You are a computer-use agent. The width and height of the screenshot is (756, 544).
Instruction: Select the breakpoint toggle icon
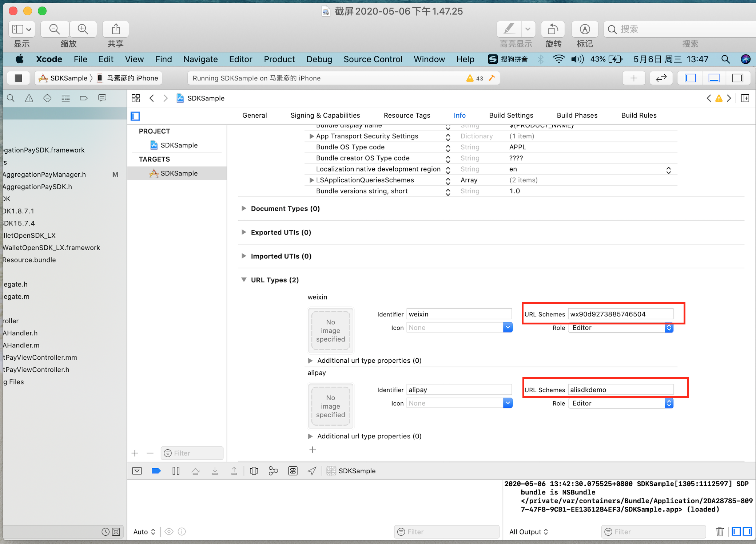point(156,470)
